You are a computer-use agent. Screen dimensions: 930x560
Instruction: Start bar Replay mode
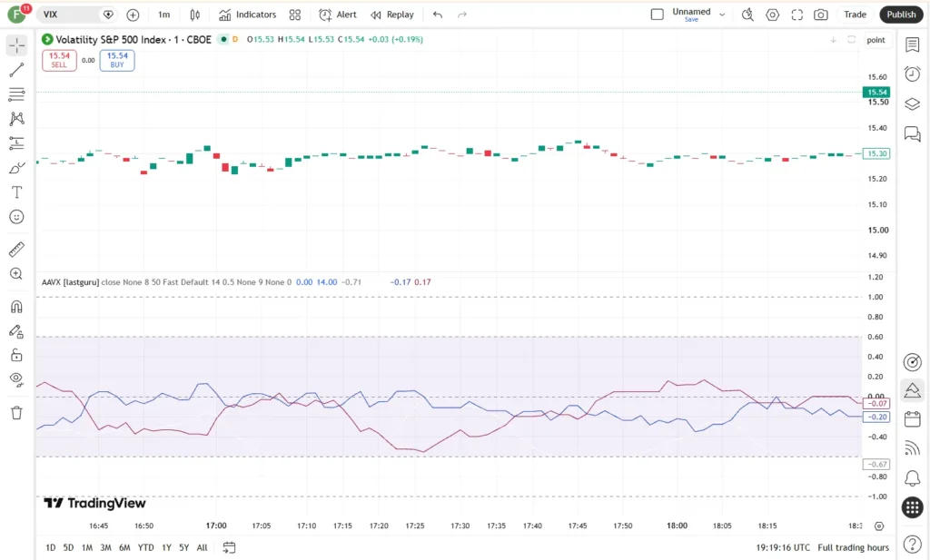[x=392, y=15]
